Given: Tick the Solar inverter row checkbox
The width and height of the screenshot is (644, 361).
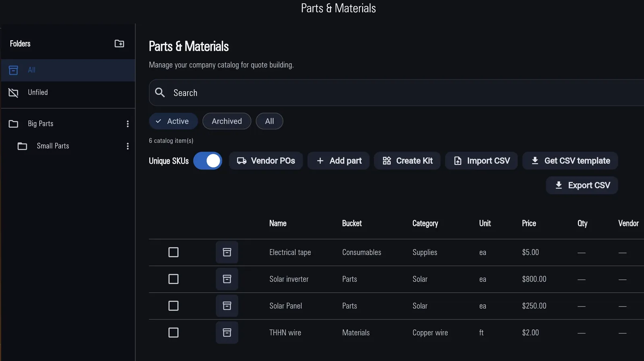Looking at the screenshot, I should (173, 279).
